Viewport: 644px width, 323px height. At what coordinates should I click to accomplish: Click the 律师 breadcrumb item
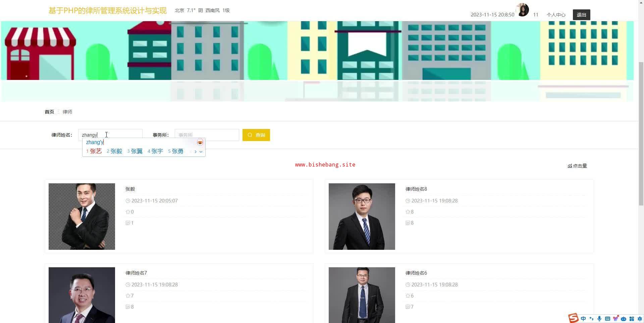(x=67, y=112)
